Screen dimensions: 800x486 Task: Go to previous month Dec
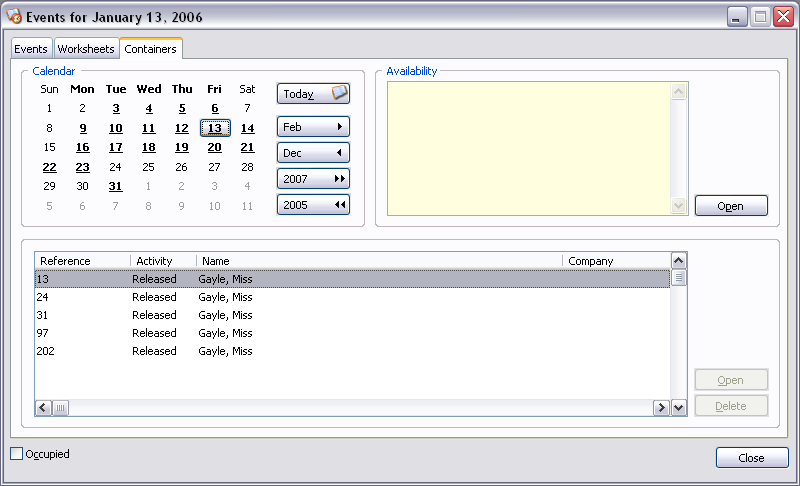point(313,154)
